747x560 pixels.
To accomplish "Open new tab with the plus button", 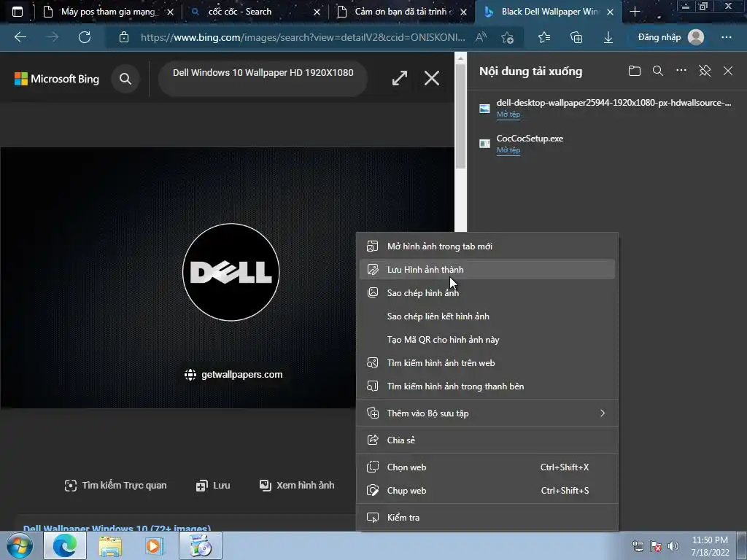I will pyautogui.click(x=635, y=12).
